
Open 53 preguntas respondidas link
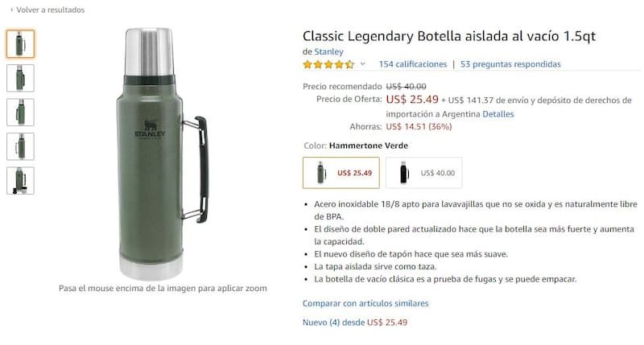pyautogui.click(x=510, y=64)
